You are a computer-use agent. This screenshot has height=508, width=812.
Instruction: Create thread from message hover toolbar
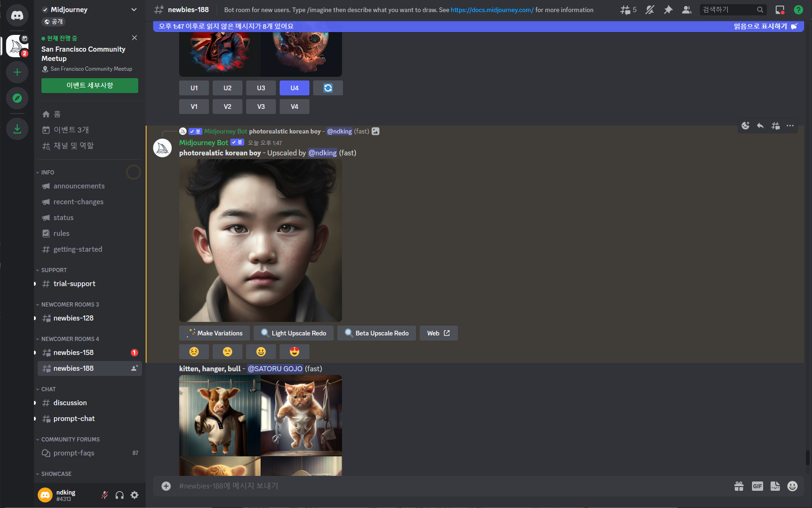click(775, 126)
